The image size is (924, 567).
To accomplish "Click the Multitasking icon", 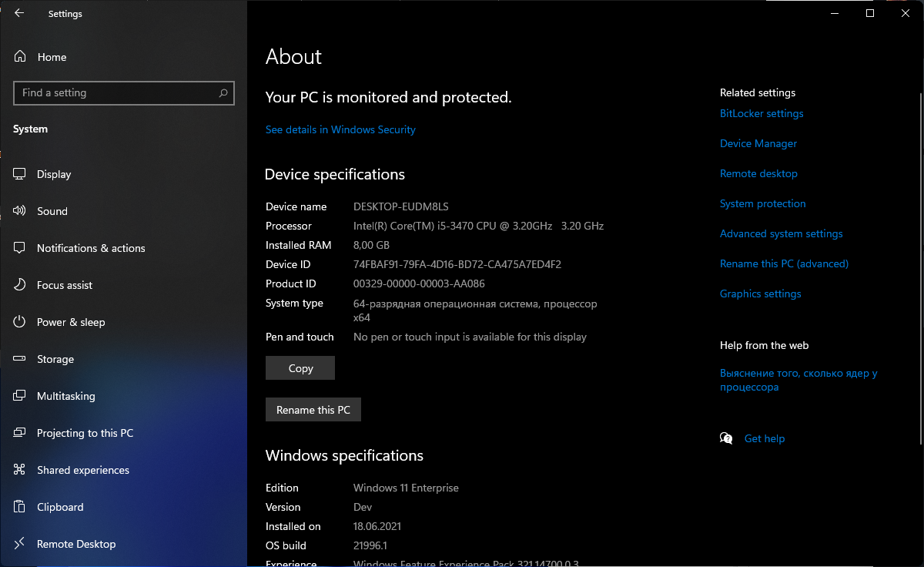I will [21, 396].
